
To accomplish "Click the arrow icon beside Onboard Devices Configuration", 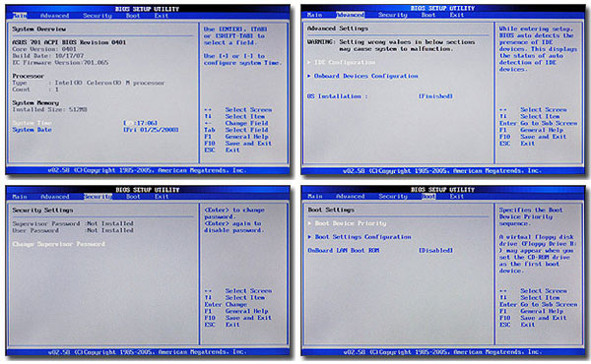I will pyautogui.click(x=309, y=76).
